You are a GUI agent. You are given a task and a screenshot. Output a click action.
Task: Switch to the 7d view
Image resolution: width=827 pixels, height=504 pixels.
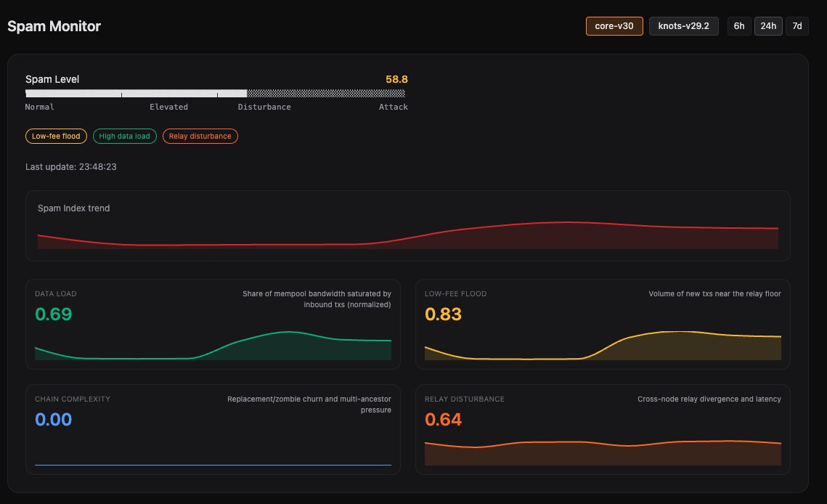point(797,25)
